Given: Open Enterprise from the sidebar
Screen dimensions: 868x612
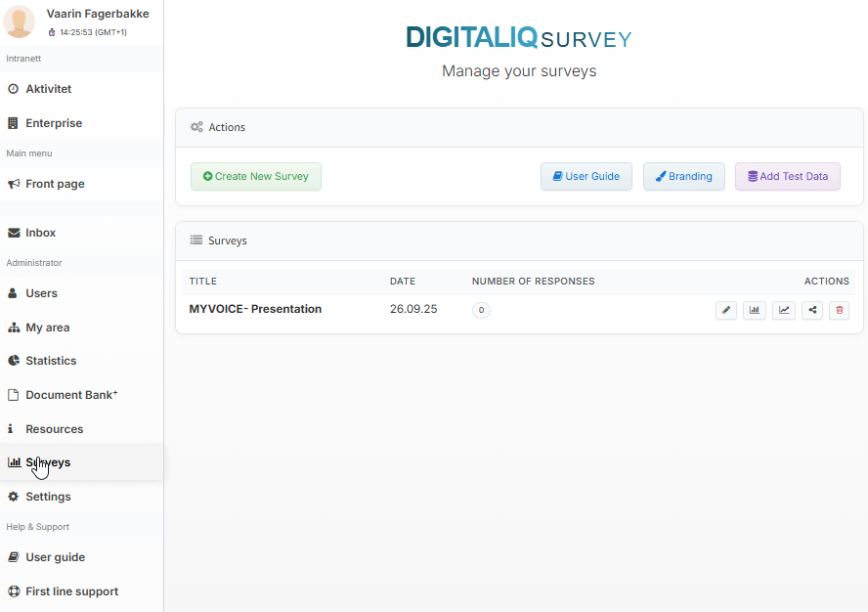Looking at the screenshot, I should coord(54,123).
